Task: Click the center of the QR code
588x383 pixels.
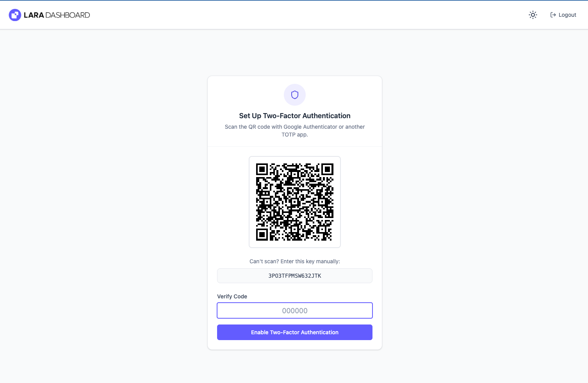Action: click(x=295, y=202)
